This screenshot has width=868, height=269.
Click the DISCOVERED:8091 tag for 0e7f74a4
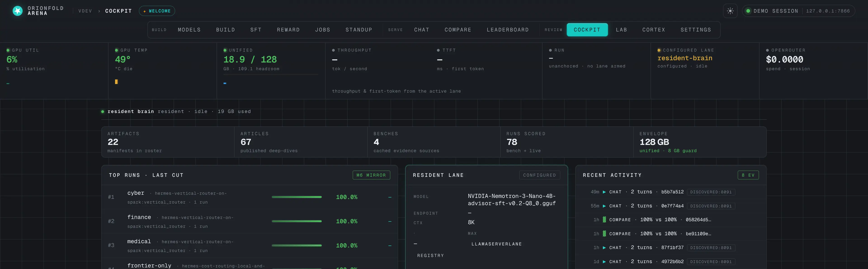click(x=711, y=206)
